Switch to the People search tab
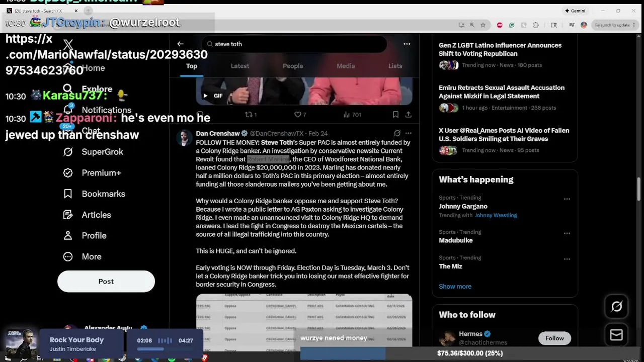 pyautogui.click(x=293, y=66)
